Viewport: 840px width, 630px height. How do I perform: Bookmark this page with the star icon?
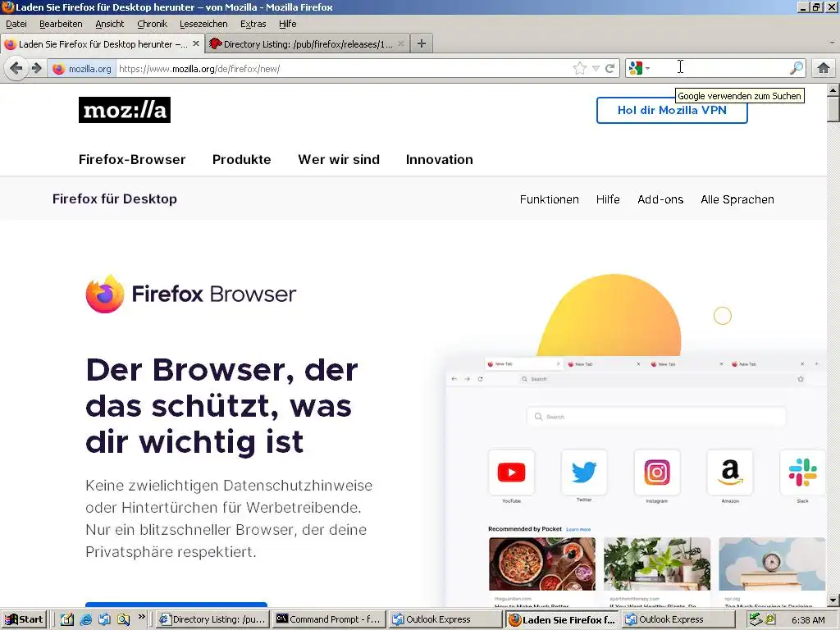580,69
